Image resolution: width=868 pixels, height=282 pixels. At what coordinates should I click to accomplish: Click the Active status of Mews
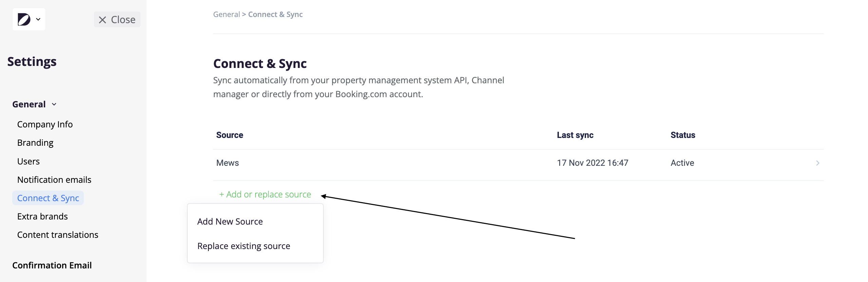682,163
